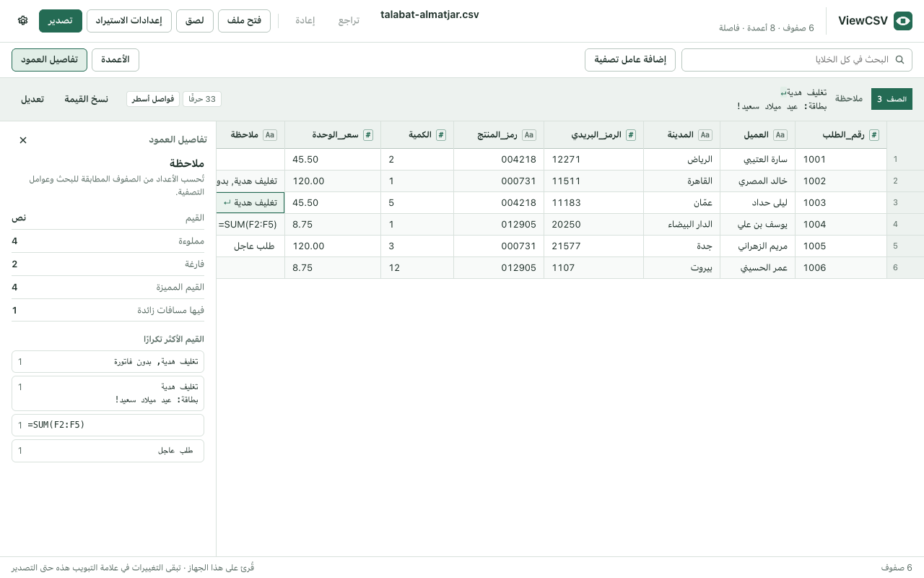924x578 pixels.
Task: Select the row number 4 header
Action: pos(905,225)
